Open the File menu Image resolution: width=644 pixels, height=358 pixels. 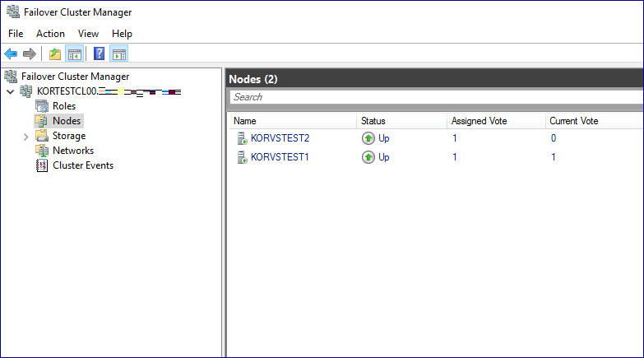16,34
